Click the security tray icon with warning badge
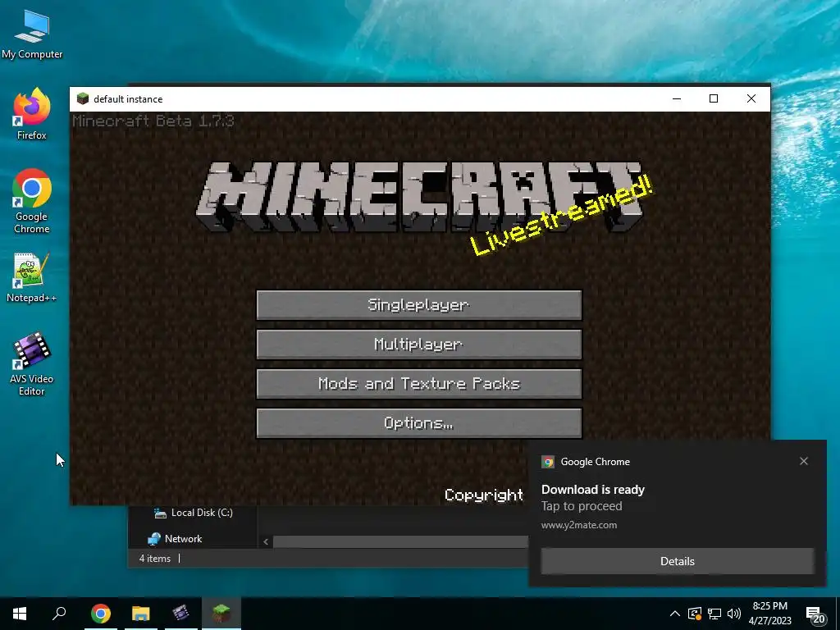 pyautogui.click(x=695, y=614)
